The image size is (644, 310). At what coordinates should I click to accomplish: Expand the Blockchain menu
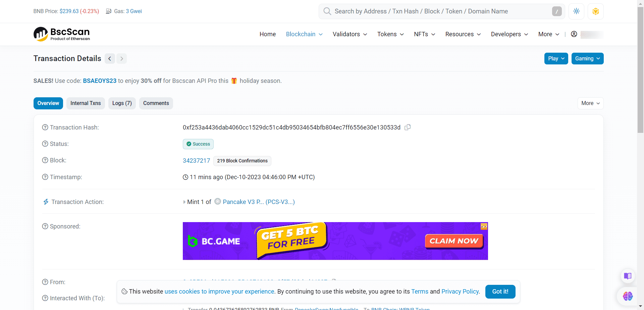click(304, 34)
